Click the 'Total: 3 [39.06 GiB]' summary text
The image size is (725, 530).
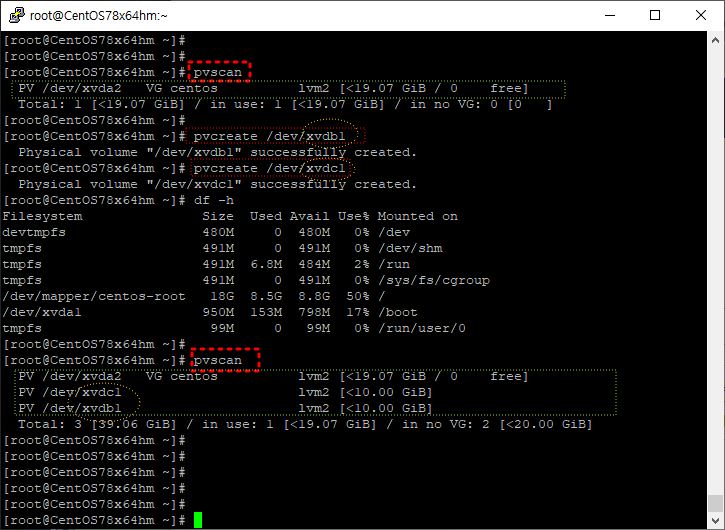coord(97,425)
